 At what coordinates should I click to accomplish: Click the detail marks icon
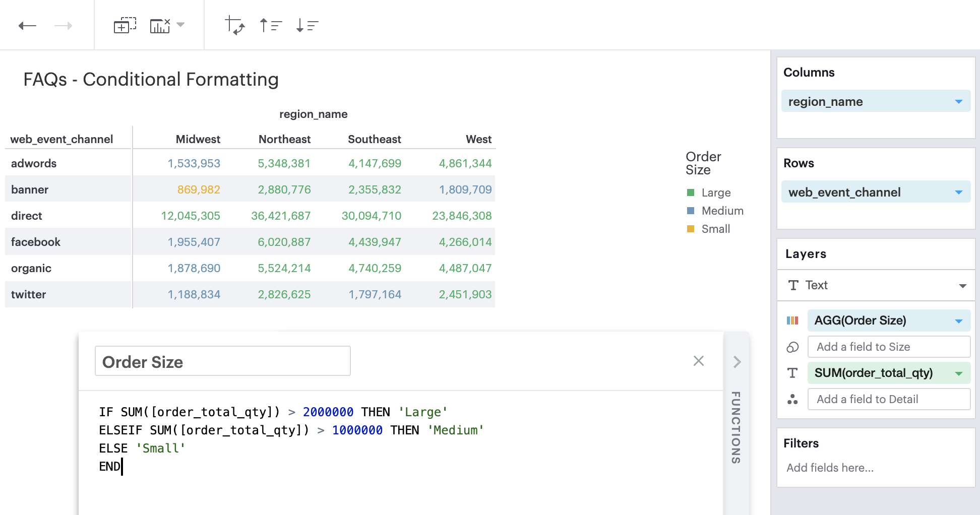point(792,399)
